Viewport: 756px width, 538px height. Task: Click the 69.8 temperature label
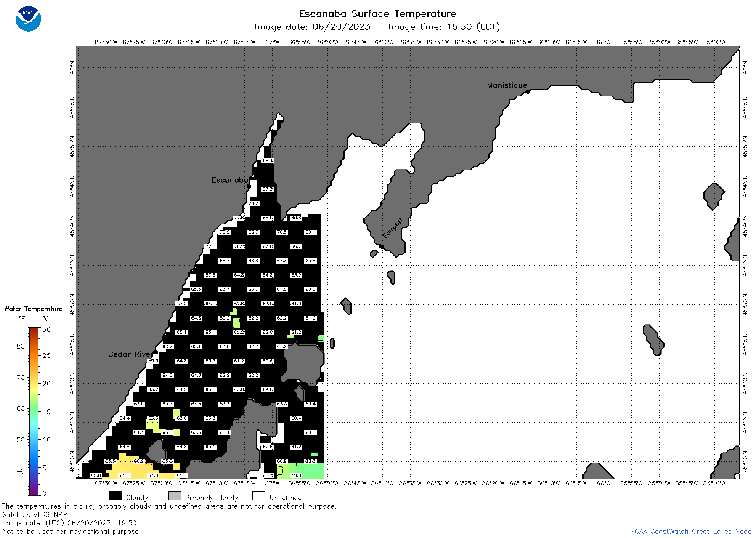coord(296,218)
